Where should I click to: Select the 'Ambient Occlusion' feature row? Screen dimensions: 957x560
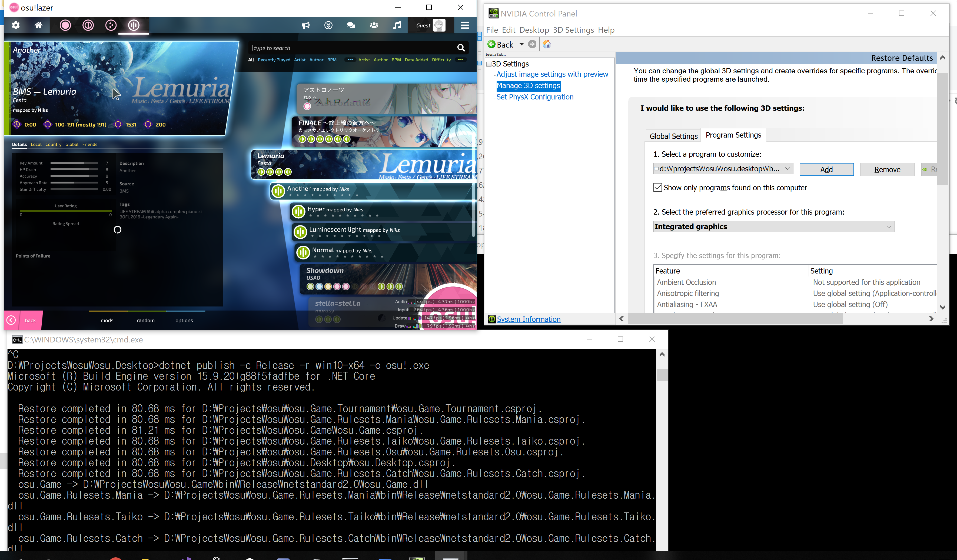click(796, 282)
